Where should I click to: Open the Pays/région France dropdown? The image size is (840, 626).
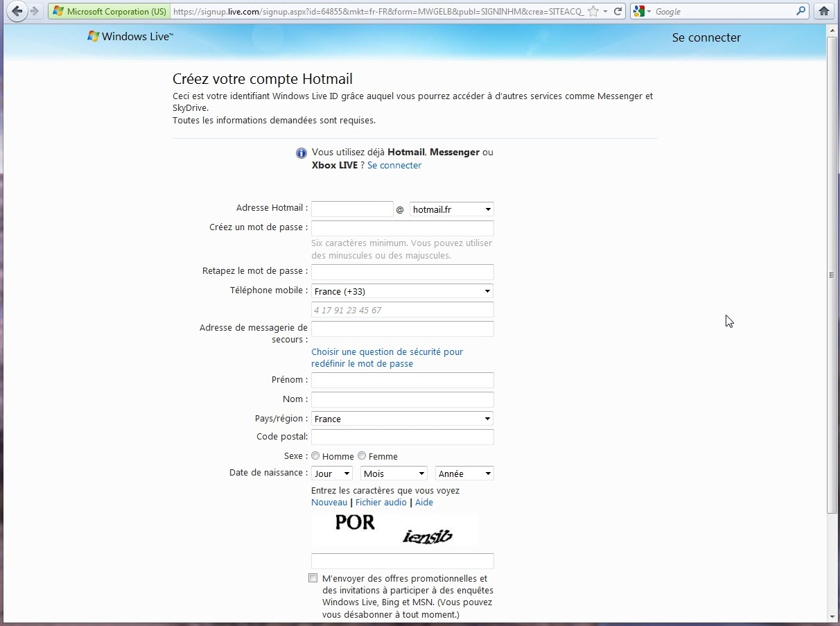pyautogui.click(x=403, y=419)
